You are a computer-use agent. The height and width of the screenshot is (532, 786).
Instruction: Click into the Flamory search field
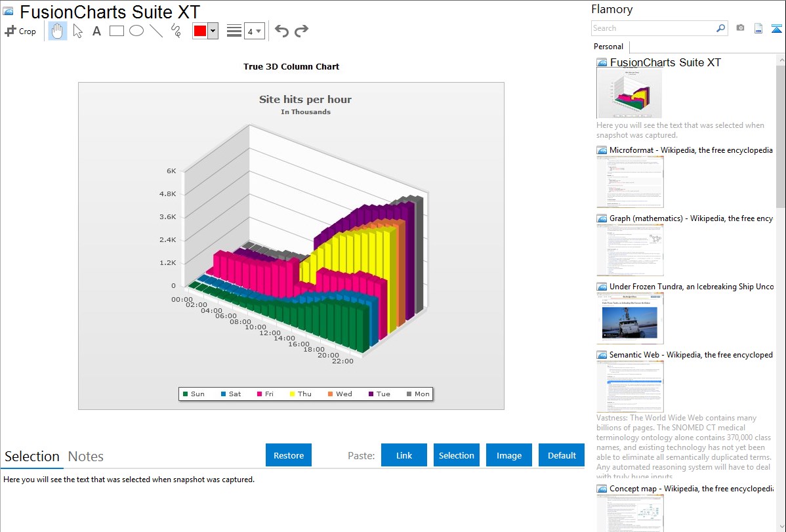click(x=653, y=28)
